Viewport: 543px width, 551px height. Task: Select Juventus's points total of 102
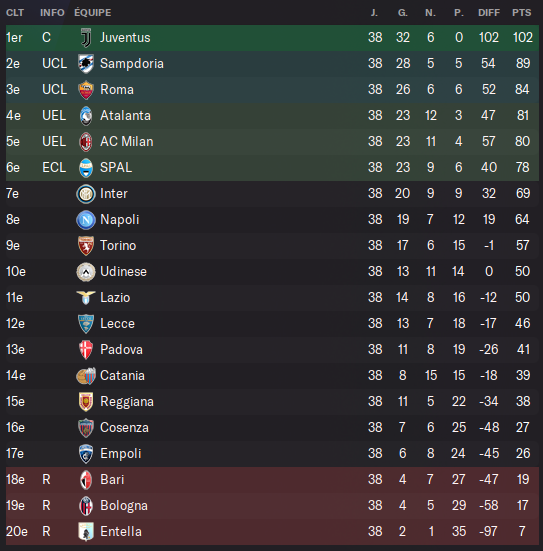[x=523, y=37]
